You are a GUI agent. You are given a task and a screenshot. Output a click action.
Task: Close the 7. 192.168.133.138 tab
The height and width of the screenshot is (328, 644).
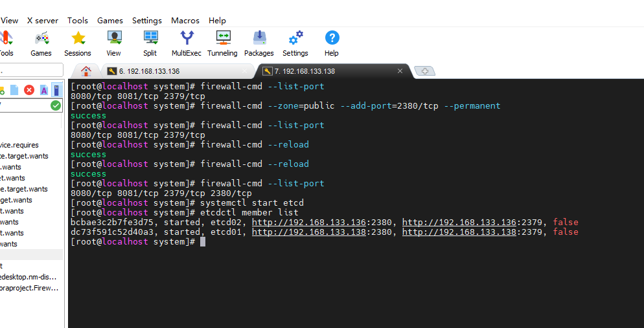tap(400, 71)
